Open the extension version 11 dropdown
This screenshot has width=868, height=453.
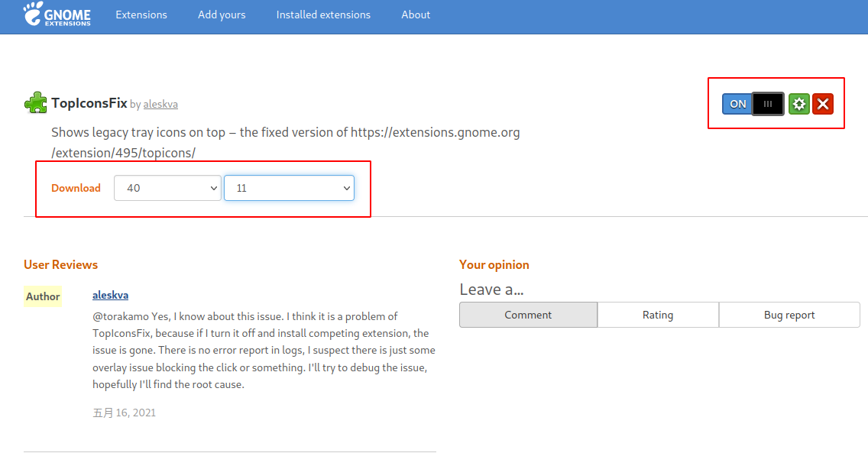(289, 188)
